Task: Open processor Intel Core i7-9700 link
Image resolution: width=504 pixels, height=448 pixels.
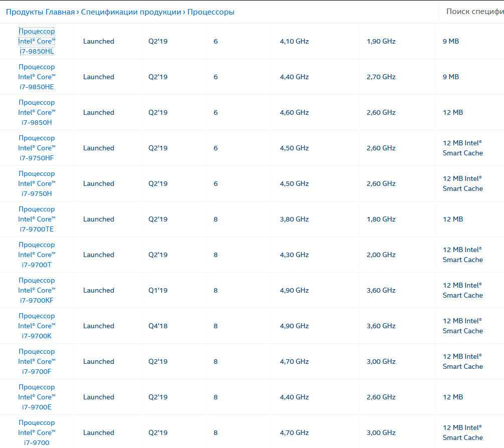Action: 37,432
